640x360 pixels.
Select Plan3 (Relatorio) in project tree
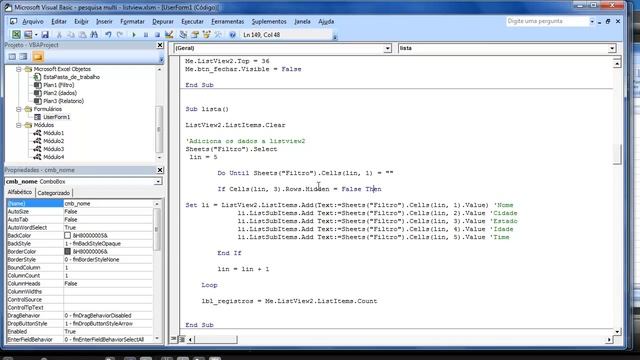pos(63,101)
